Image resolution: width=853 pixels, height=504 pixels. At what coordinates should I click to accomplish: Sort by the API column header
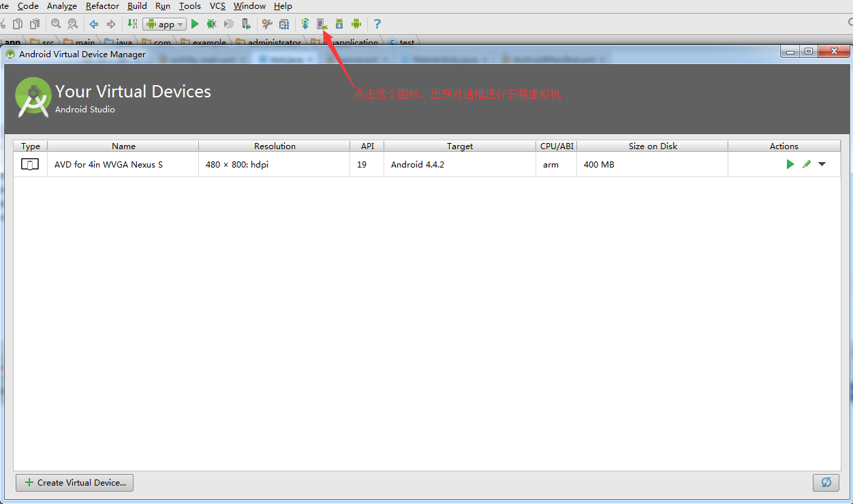[367, 146]
